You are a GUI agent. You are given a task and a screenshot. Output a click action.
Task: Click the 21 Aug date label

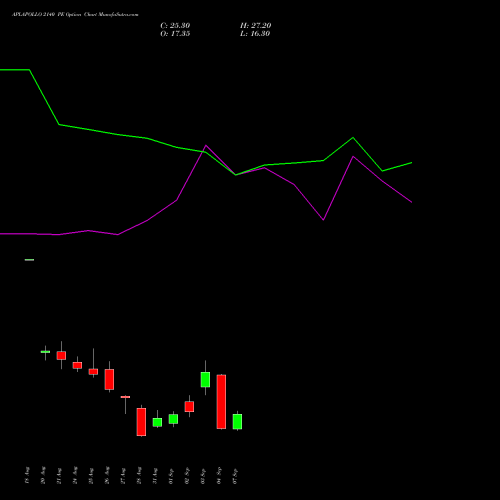click(x=59, y=475)
